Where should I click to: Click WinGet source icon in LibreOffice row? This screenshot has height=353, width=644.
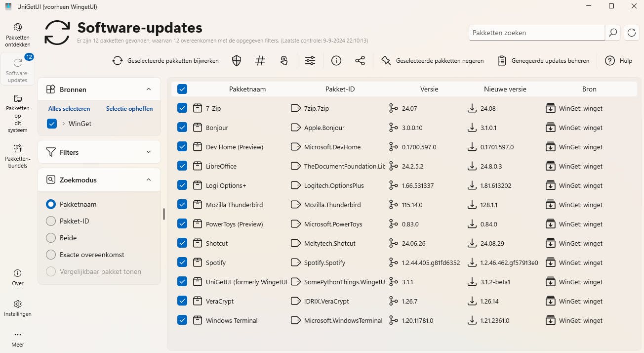pyautogui.click(x=550, y=166)
